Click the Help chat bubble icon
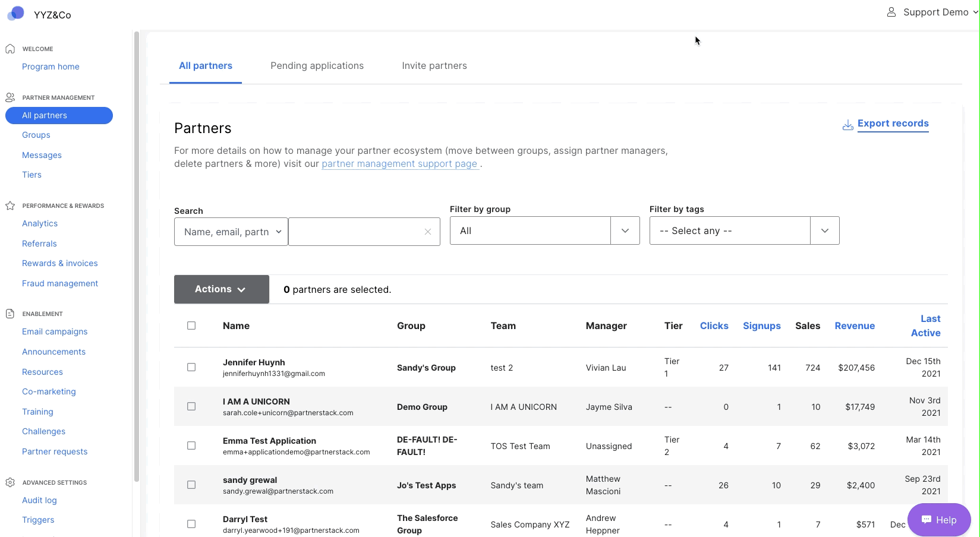This screenshot has width=980, height=537. coord(926,520)
